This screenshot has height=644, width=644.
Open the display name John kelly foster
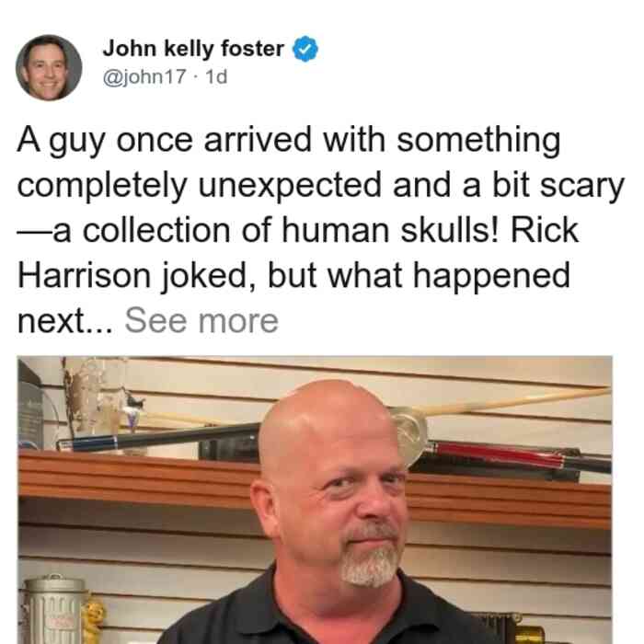coord(193,49)
